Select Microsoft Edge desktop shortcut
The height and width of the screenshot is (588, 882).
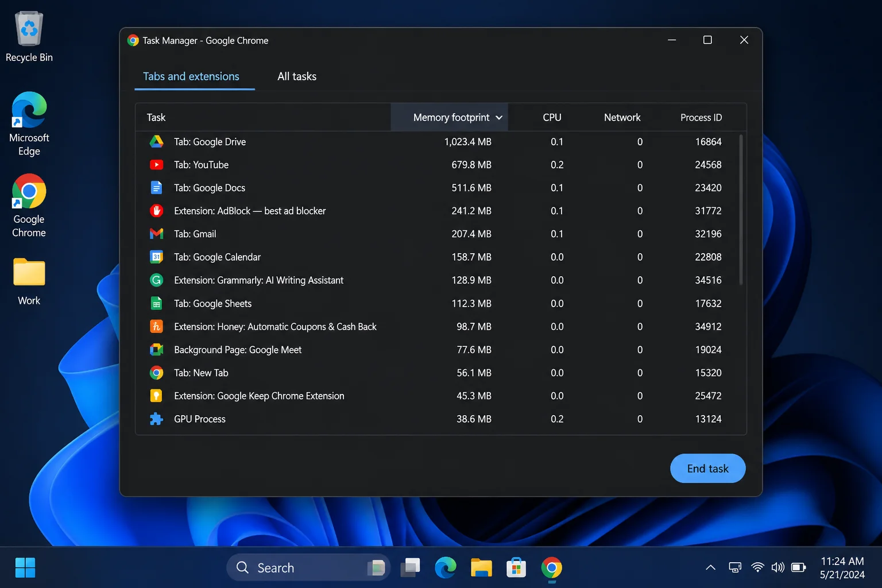[29, 124]
